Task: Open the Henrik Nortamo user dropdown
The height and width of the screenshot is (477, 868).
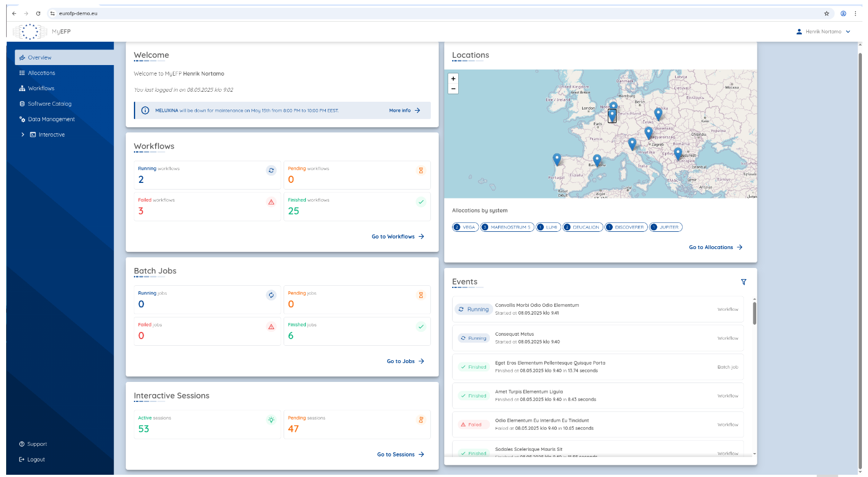Action: pyautogui.click(x=823, y=32)
